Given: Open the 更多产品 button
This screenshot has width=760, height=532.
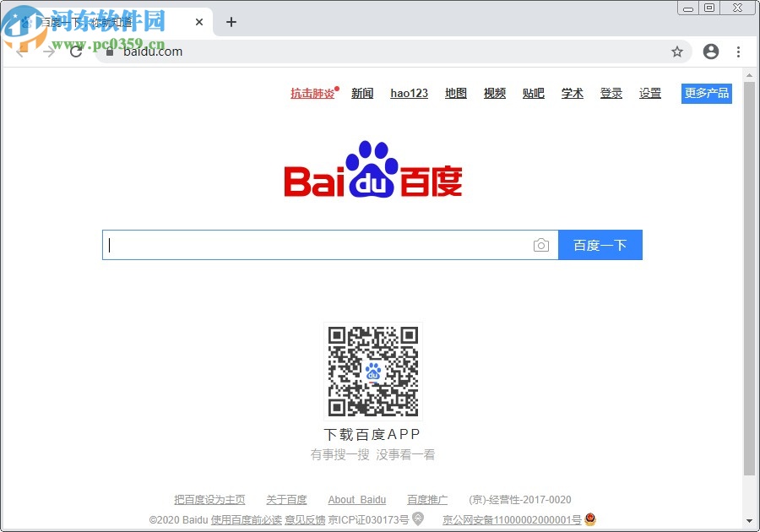Looking at the screenshot, I should [x=707, y=93].
